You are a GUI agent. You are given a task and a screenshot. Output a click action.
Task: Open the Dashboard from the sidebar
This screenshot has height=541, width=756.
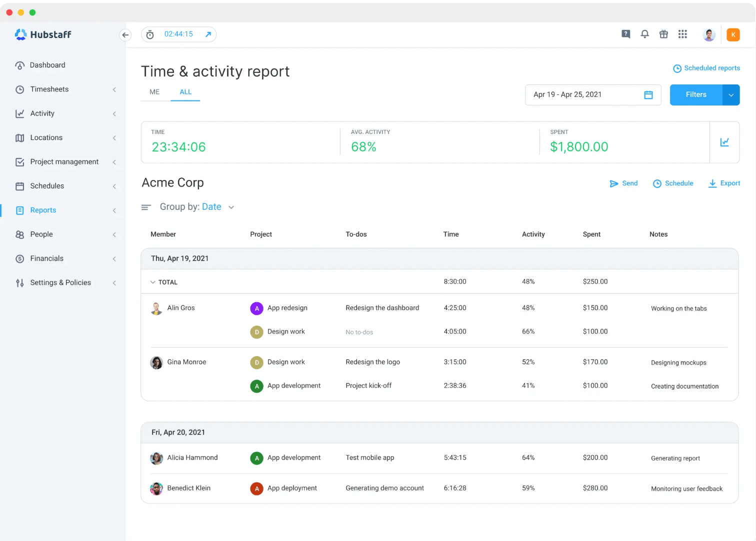47,65
